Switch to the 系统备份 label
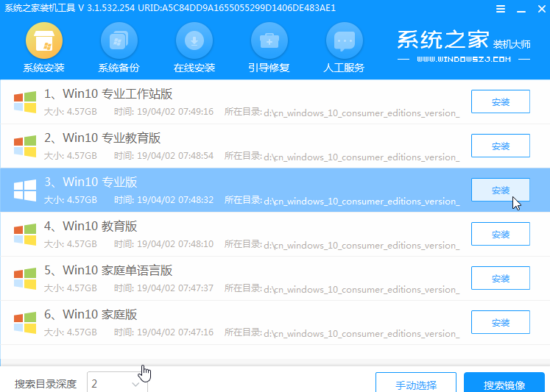Viewport: 550px width, 392px height. [119, 68]
